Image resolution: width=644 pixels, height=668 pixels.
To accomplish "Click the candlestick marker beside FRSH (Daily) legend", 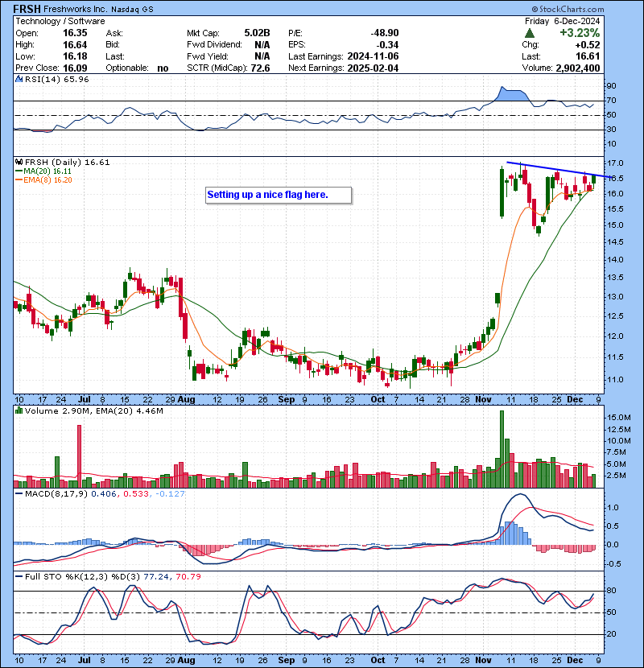I will tap(19, 162).
